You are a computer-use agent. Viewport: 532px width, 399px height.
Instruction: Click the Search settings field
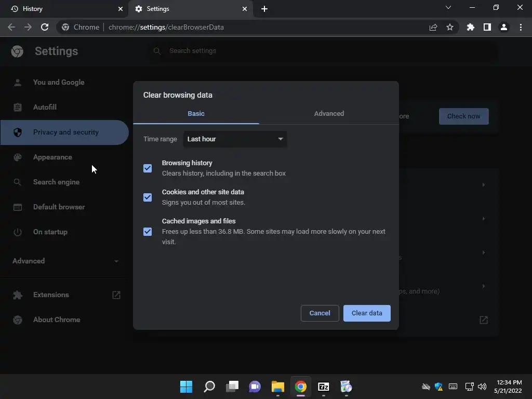(324, 51)
